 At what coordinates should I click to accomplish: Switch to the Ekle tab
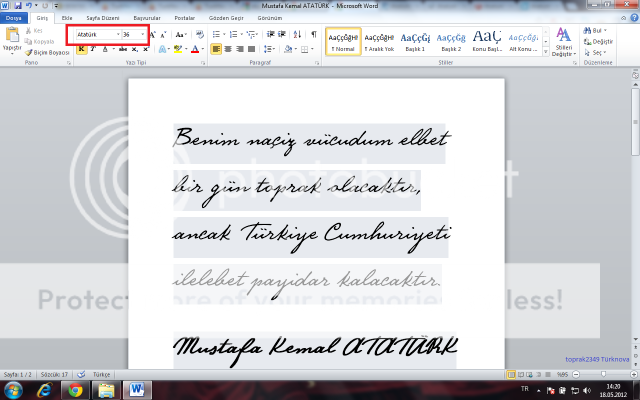[67, 18]
